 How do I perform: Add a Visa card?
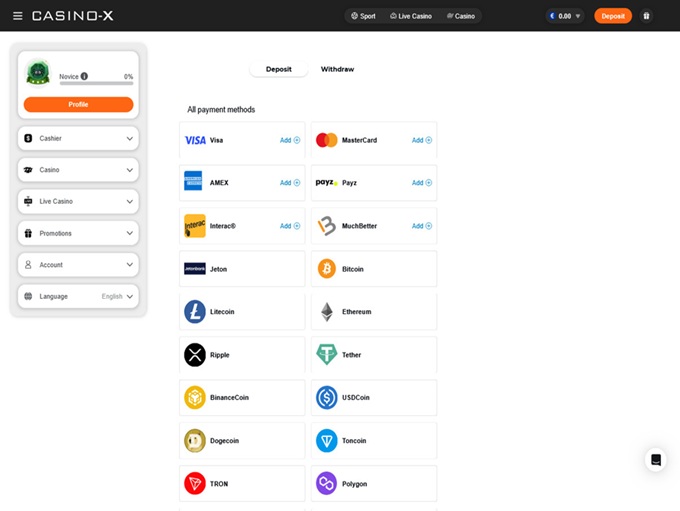[x=290, y=140]
